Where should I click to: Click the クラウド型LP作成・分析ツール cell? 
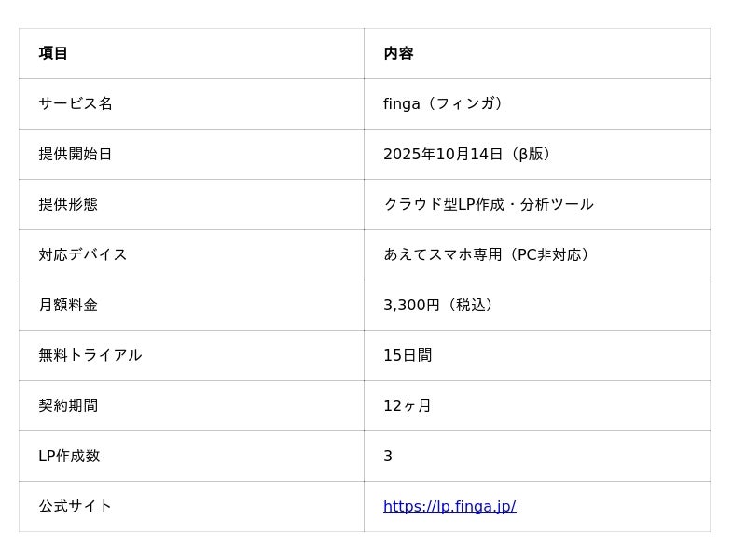click(488, 204)
